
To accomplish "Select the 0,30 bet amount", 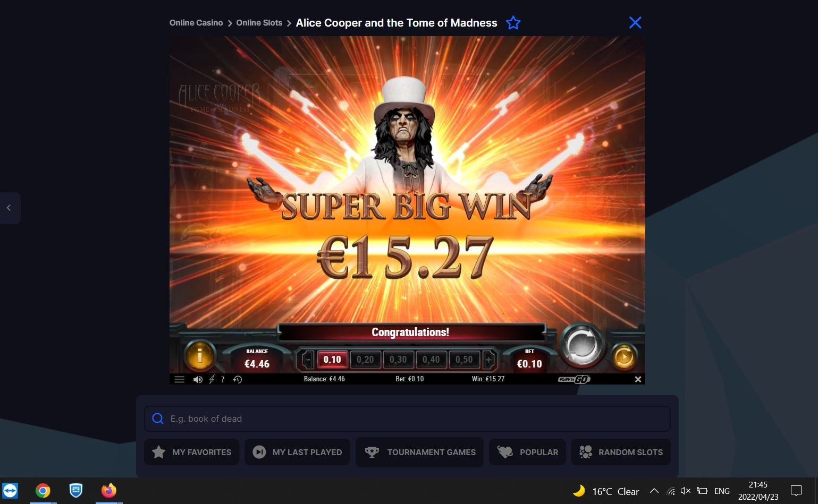I will [398, 360].
